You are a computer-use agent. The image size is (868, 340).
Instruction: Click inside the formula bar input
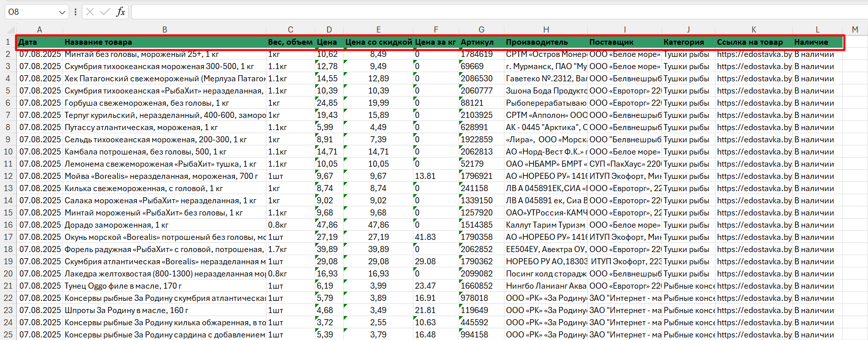point(498,12)
